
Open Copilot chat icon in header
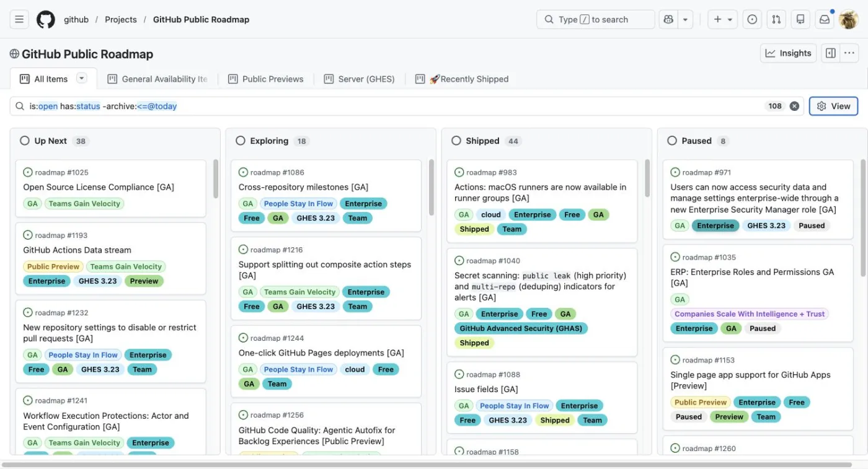point(668,19)
